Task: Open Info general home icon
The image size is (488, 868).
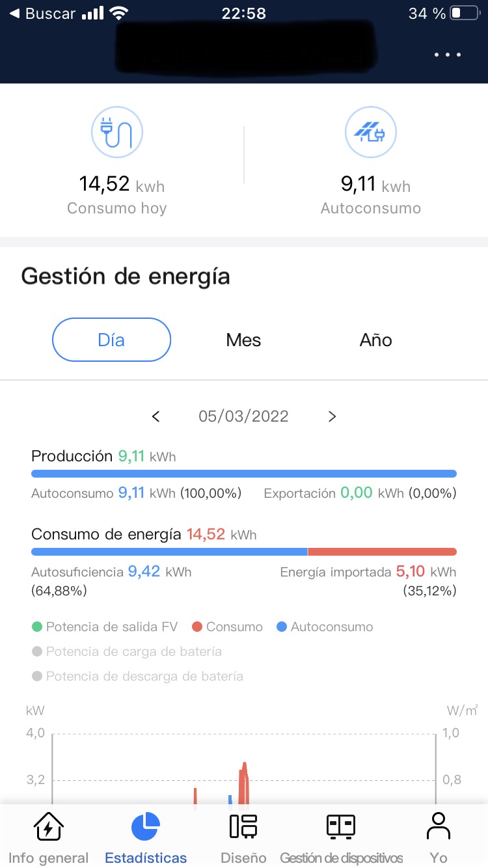Action: coord(48,826)
